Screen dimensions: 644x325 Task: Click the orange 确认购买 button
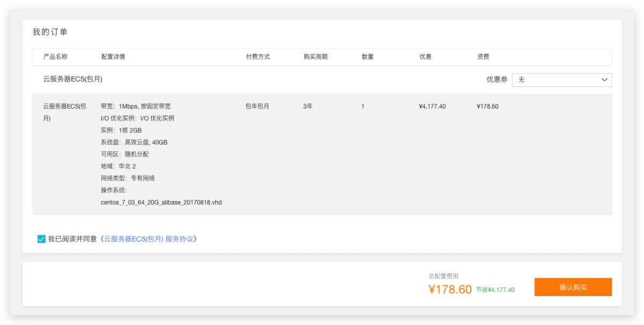coord(573,287)
